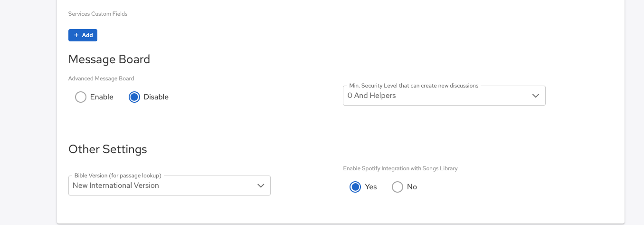Click the "0 And Helpers" selected value
644x225 pixels.
371,96
